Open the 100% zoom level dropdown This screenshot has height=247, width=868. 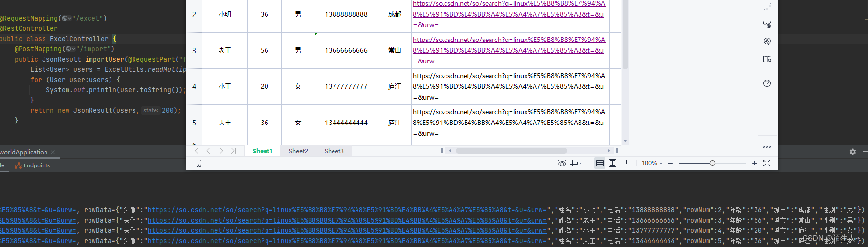coord(652,163)
